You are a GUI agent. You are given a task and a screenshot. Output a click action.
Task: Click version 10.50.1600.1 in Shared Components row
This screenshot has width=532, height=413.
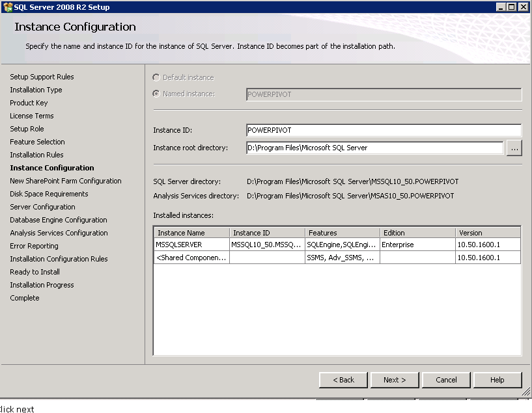(x=488, y=258)
